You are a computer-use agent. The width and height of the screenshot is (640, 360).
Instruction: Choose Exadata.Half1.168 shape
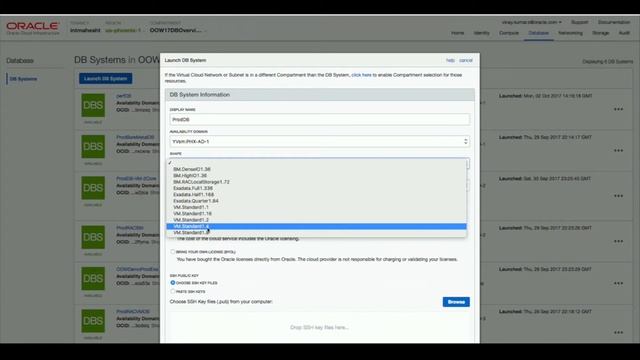(x=316, y=194)
